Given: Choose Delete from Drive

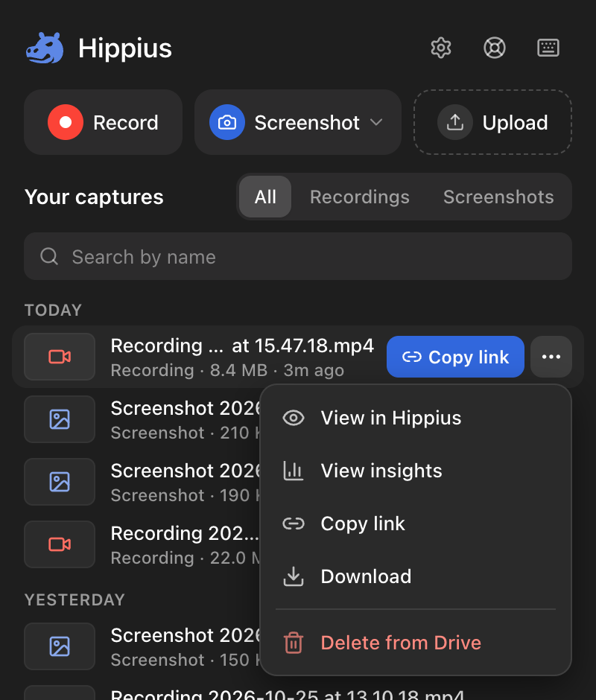Looking at the screenshot, I should coord(416,643).
